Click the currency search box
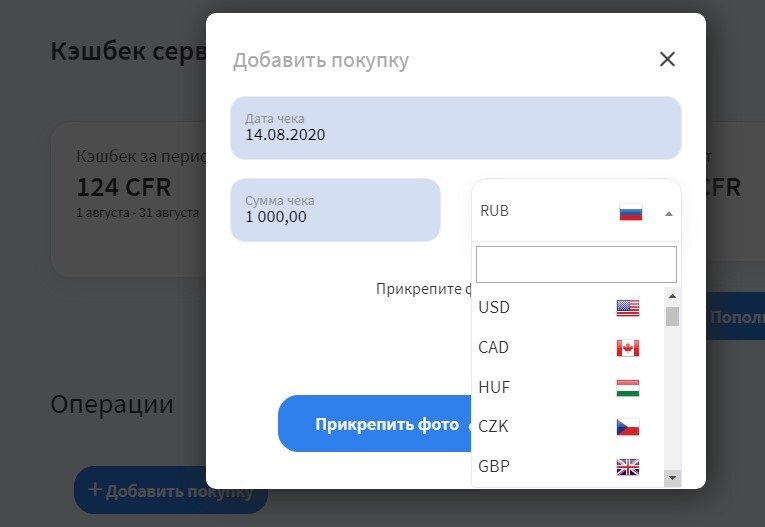 click(x=576, y=264)
